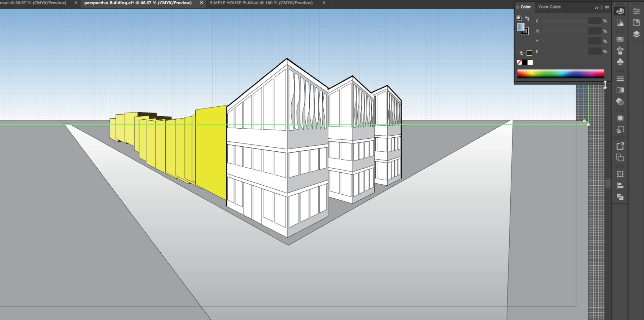Switch to SIMPLE HOUSE PLAN.ai document tab
This screenshot has height=320, width=644.
click(261, 3)
